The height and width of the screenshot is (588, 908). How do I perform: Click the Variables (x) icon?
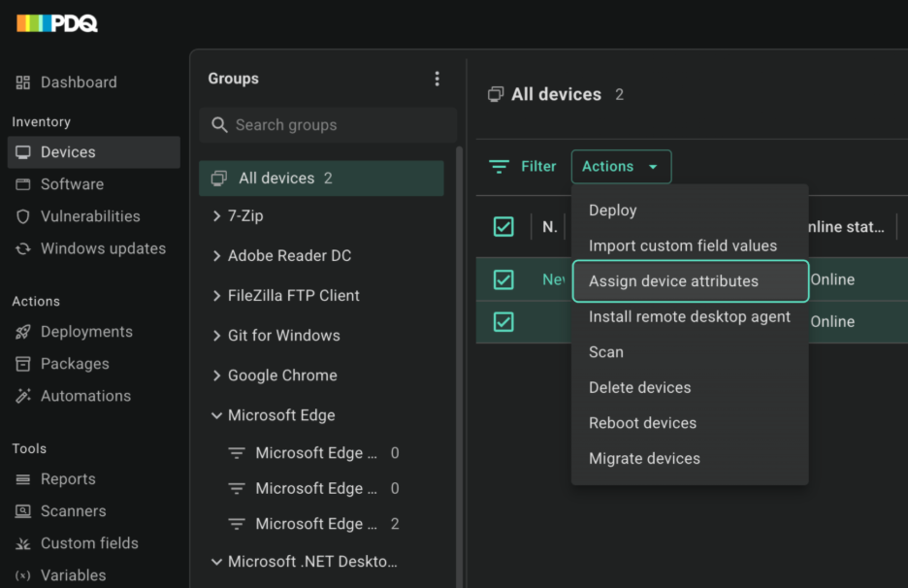coord(22,575)
